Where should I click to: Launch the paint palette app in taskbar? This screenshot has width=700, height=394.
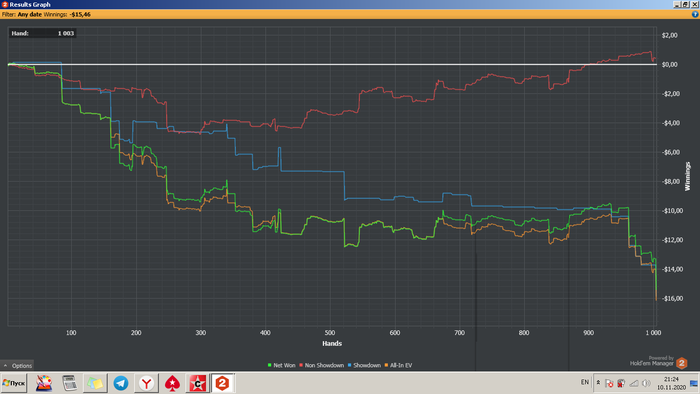tap(44, 383)
